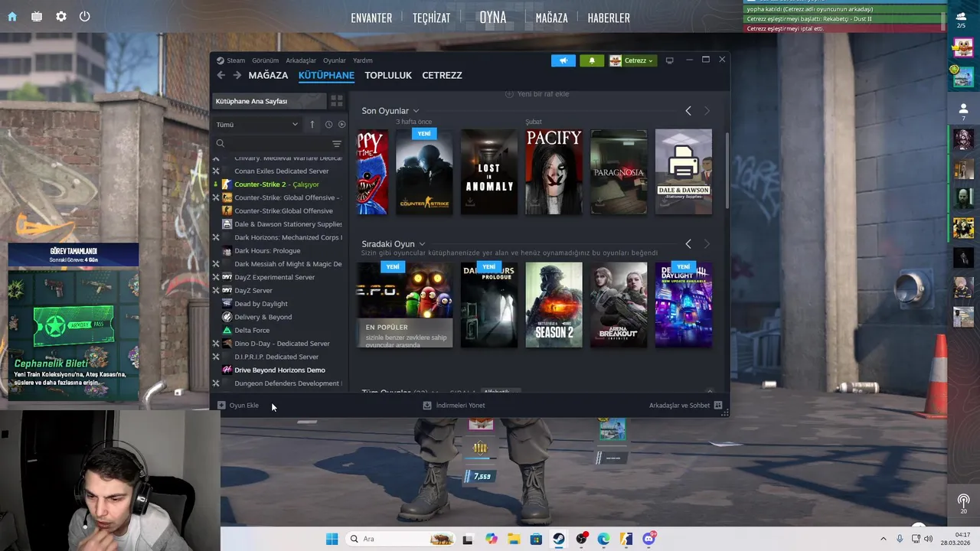Open green notifications bell button

tap(591, 60)
